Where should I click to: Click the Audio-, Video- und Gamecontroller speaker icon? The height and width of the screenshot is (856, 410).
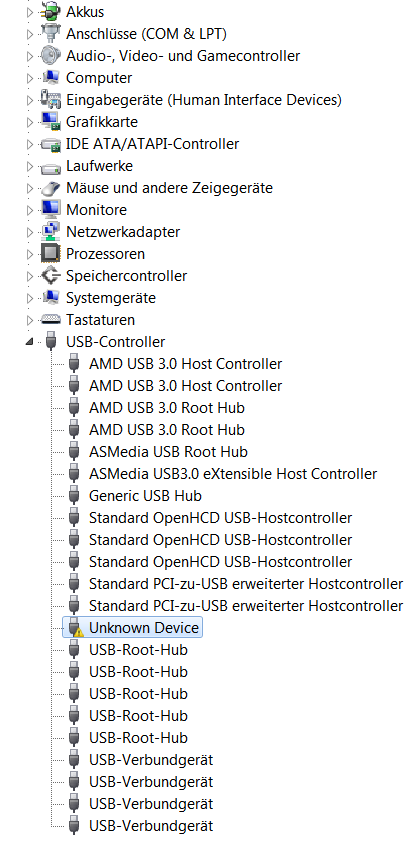[50, 56]
